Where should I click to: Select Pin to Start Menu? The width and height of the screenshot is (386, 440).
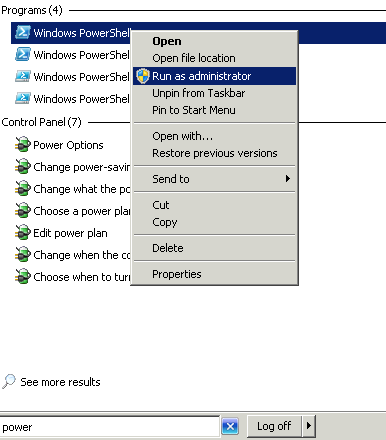[194, 110]
